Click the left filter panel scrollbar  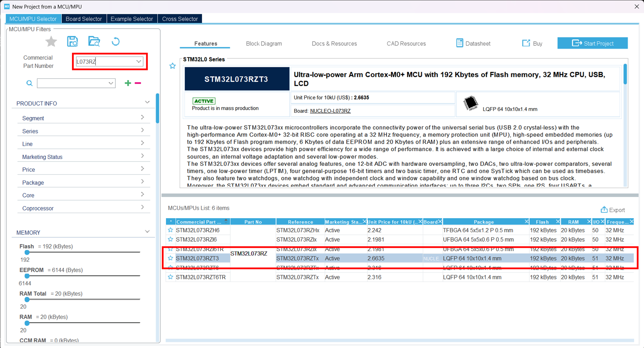[x=157, y=108]
